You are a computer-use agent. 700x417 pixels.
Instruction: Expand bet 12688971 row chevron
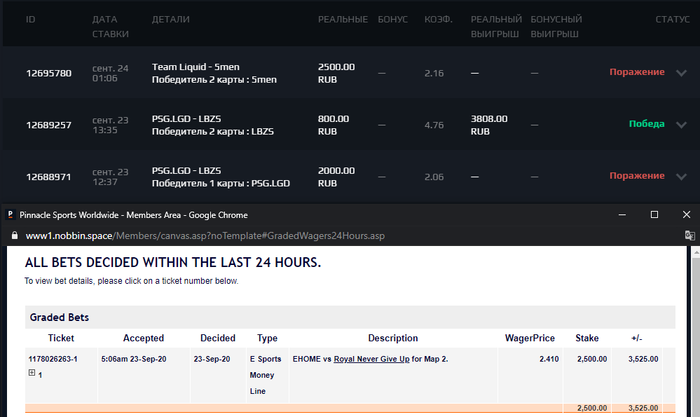[x=681, y=176]
